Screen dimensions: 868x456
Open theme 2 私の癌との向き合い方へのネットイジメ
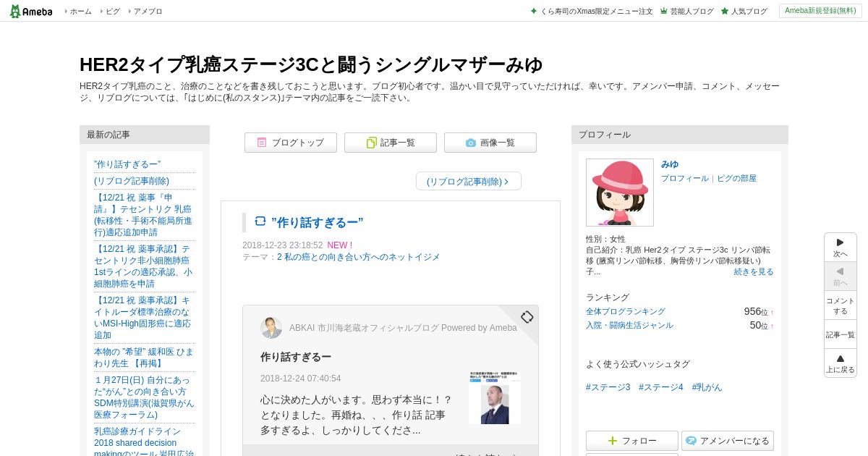click(358, 257)
